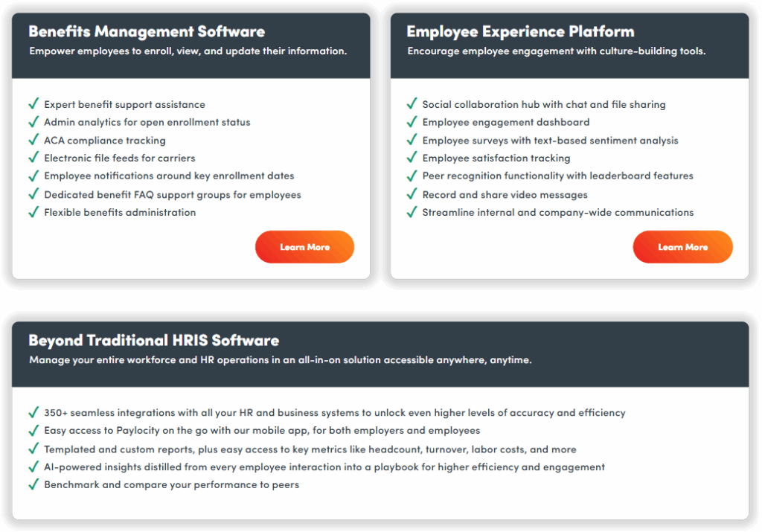The height and width of the screenshot is (532, 762).
Task: Click text 'Employee notifications around key enrollment dates'
Action: [169, 176]
